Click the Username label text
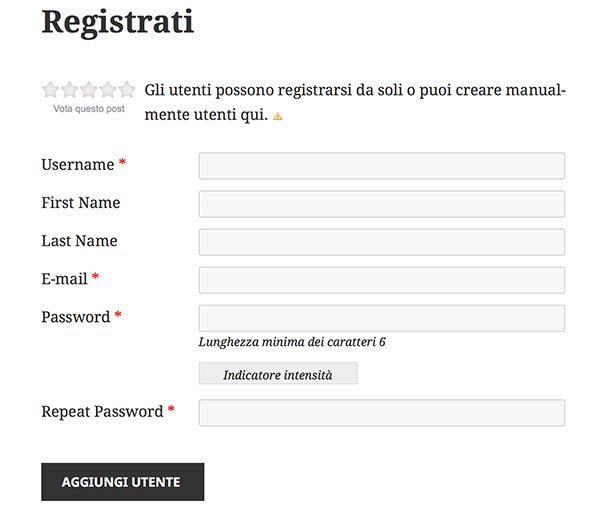 [x=78, y=165]
